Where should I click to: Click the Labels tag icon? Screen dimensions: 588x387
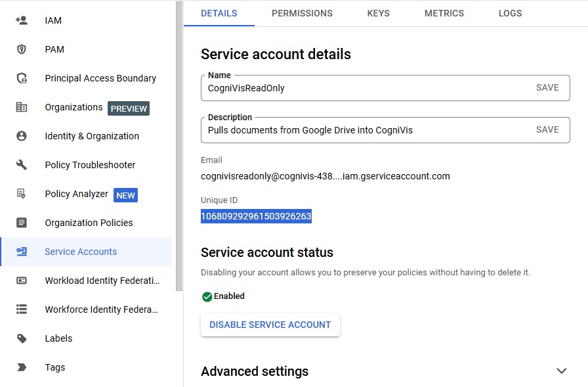22,338
